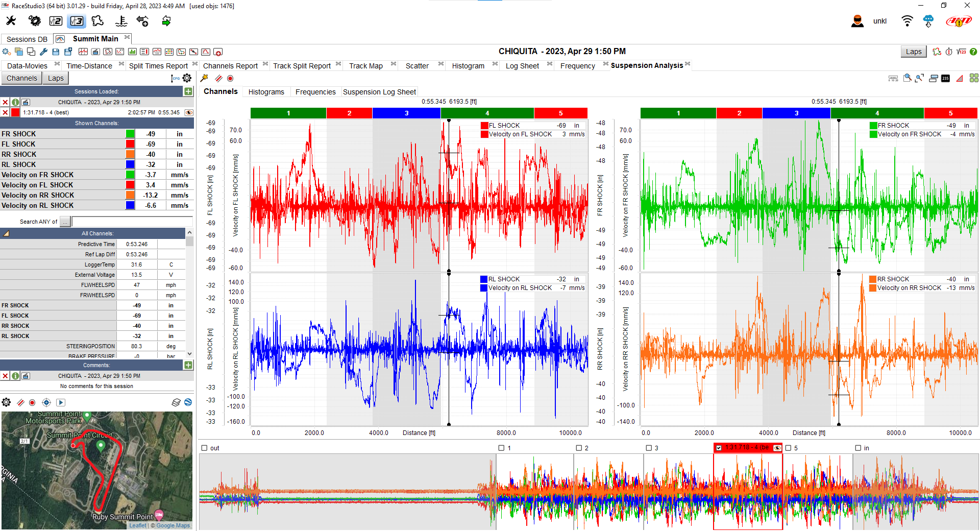Select the RaceStudio 3 analysis icon
Viewport: 980px width, 531px height.
pyautogui.click(x=77, y=21)
